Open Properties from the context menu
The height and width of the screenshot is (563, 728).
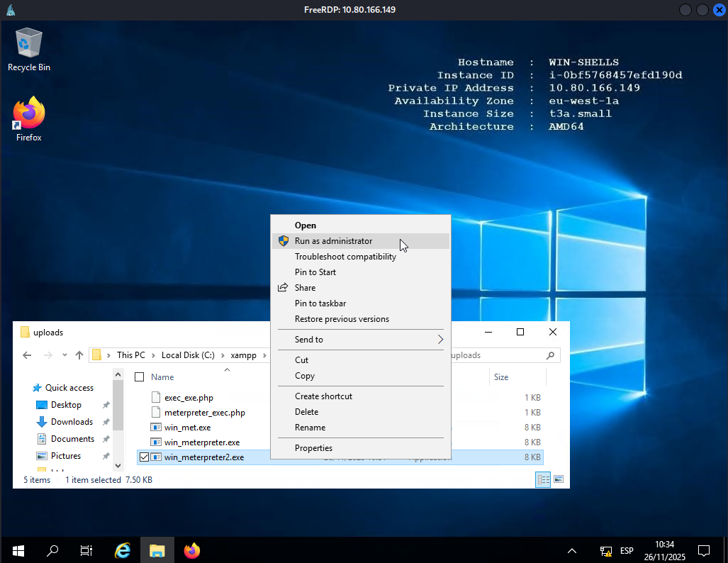pyautogui.click(x=361, y=448)
